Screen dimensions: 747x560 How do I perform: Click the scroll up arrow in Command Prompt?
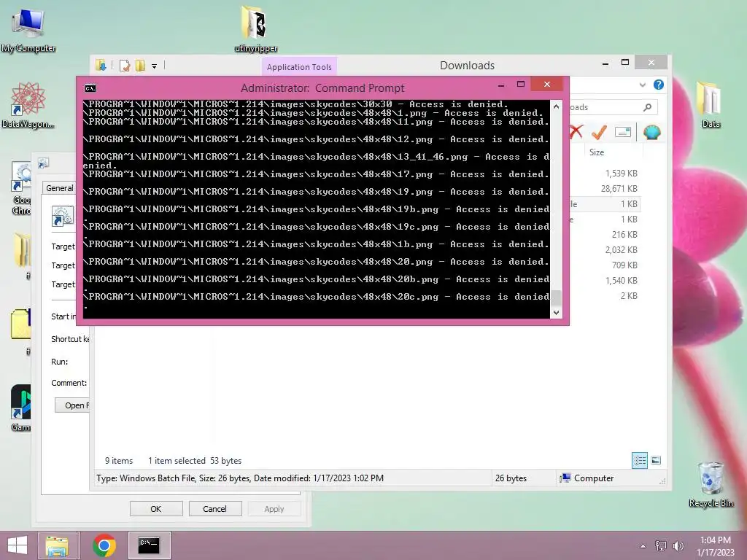tap(556, 106)
